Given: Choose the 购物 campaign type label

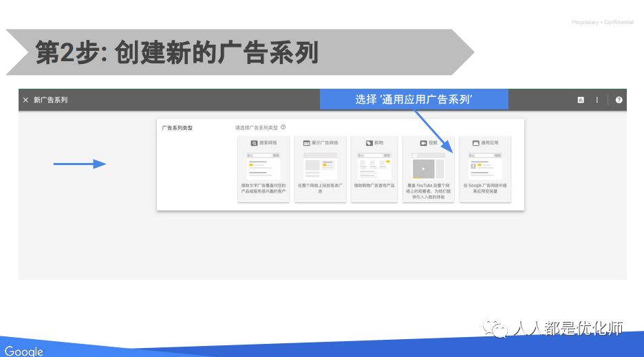Looking at the screenshot, I should point(378,143).
